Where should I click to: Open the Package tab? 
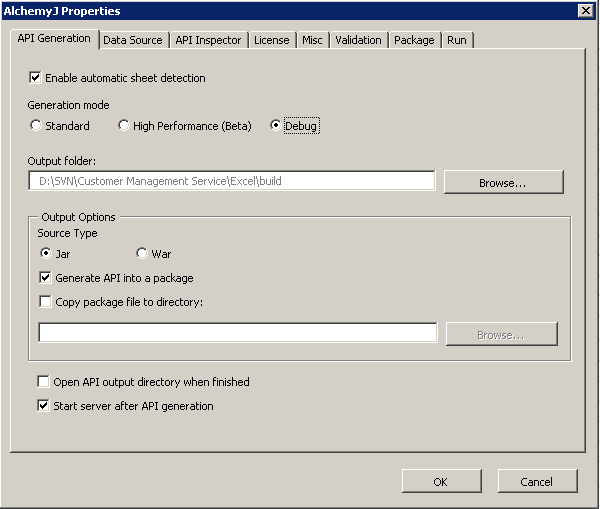pos(414,40)
